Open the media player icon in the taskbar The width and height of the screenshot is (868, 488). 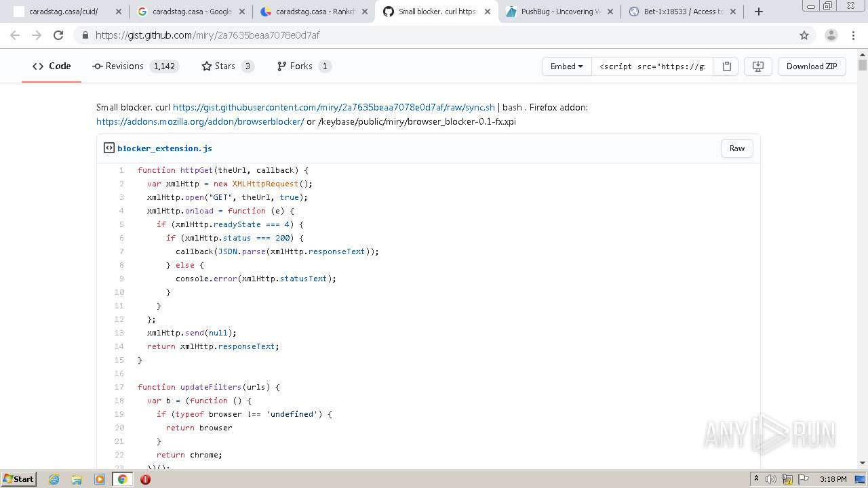(x=100, y=479)
